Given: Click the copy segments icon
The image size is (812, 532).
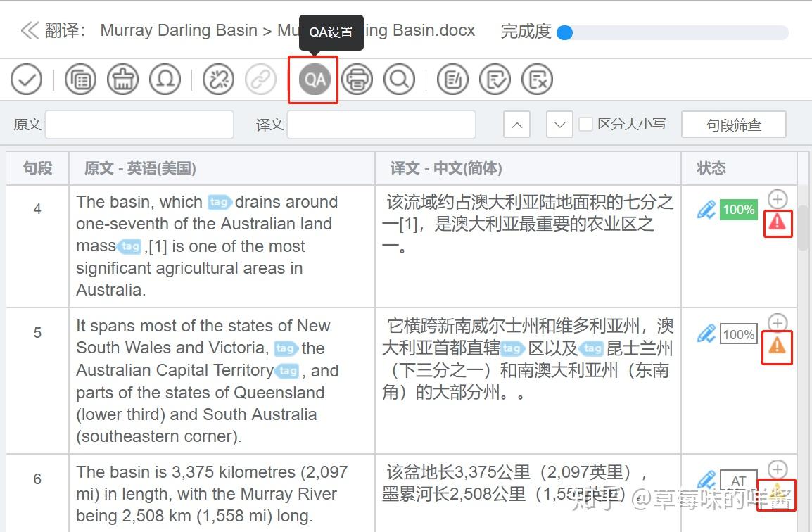Looking at the screenshot, I should point(80,79).
